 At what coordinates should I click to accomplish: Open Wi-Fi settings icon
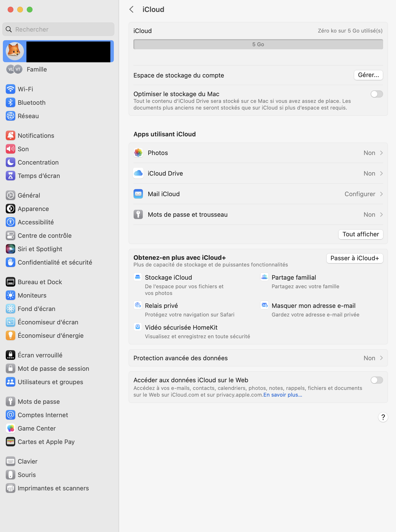(x=10, y=89)
